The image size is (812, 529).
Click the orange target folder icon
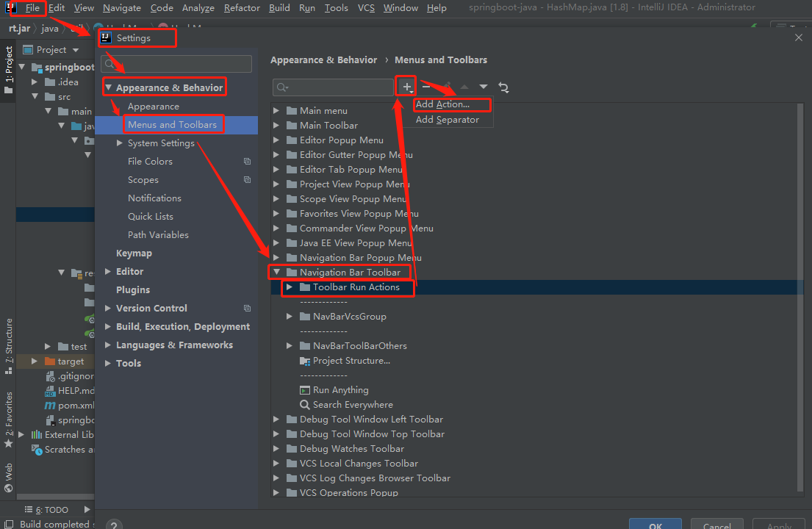pyautogui.click(x=50, y=361)
